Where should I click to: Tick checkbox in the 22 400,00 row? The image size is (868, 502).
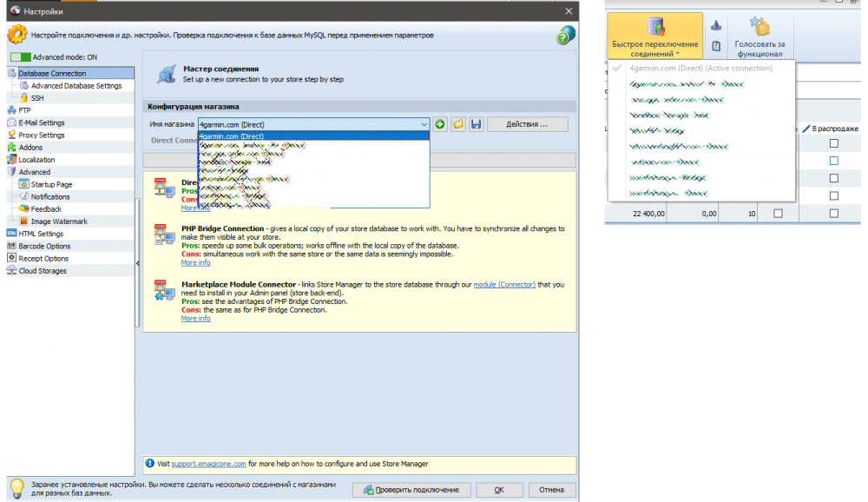click(778, 214)
